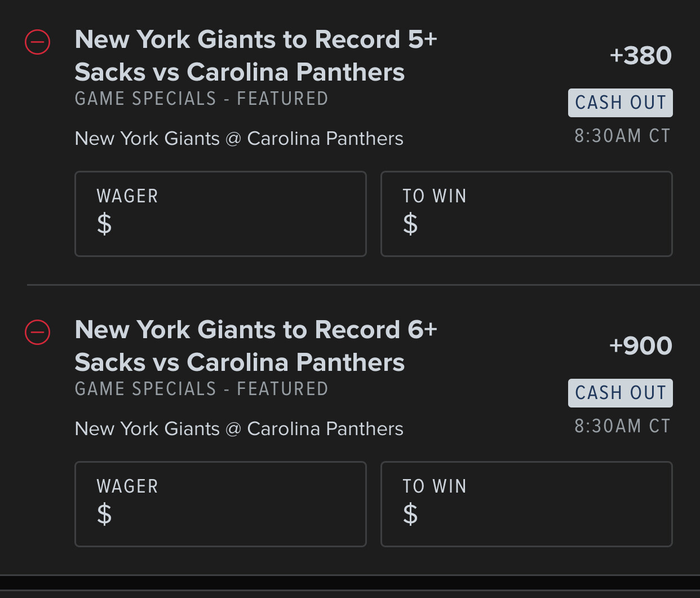Focus the Wager field for 5+ Sacks
The height and width of the screenshot is (598, 700).
point(220,214)
